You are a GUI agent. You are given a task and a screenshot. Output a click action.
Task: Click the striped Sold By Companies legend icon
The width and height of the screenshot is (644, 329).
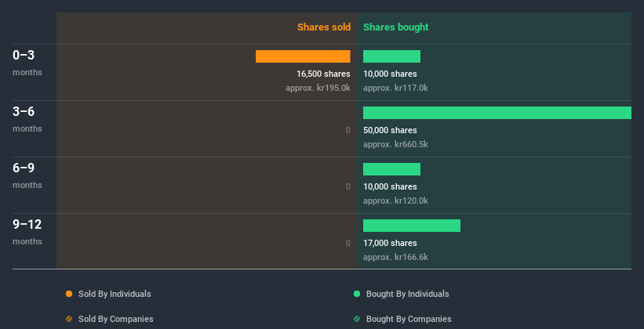[x=69, y=319]
